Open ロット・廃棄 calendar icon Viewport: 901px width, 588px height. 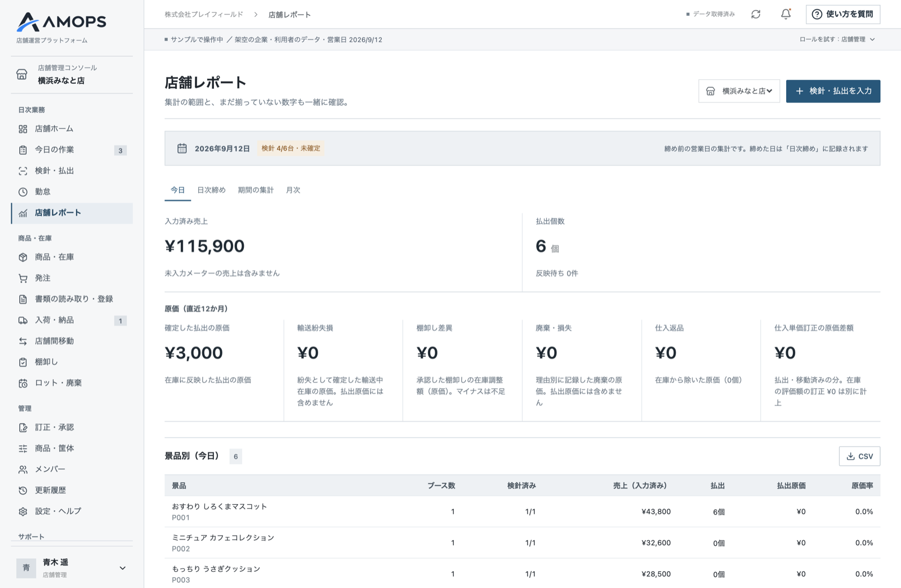coord(23,383)
